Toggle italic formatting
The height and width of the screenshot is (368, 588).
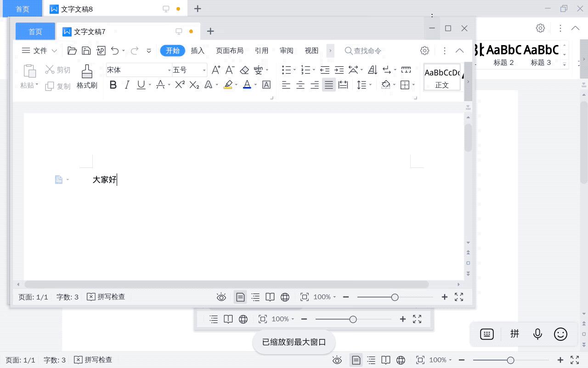(x=127, y=85)
